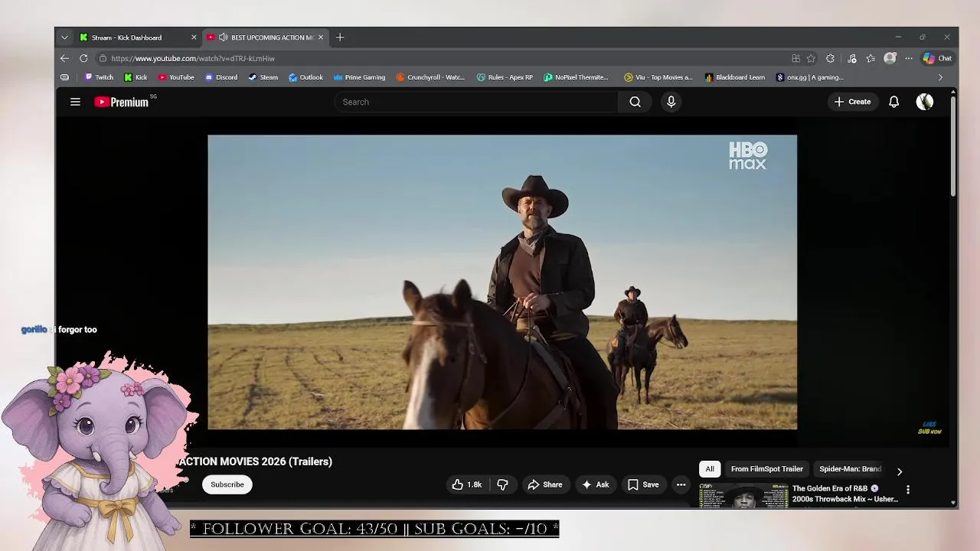Click the video player to pause

click(x=502, y=282)
